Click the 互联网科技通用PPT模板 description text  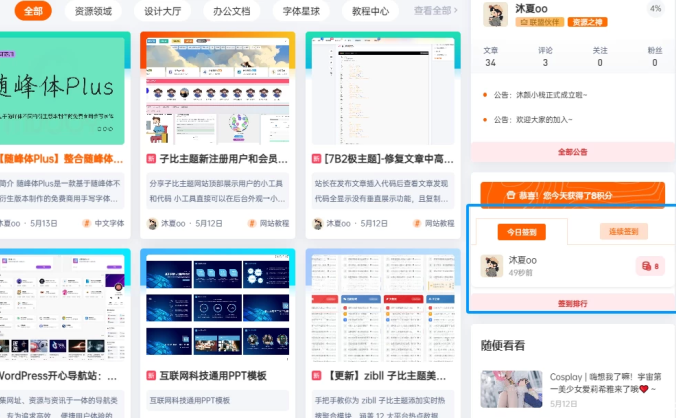point(190,400)
